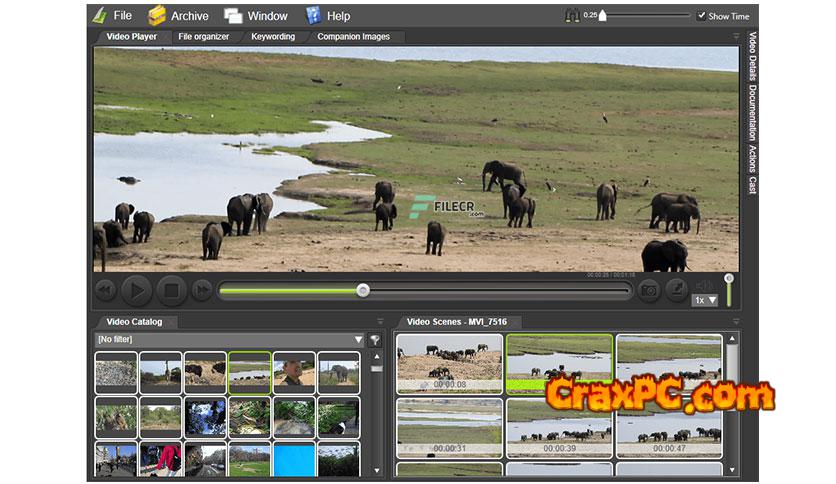Open the Cast side panel
This screenshot has height=484, width=836.
(x=752, y=185)
